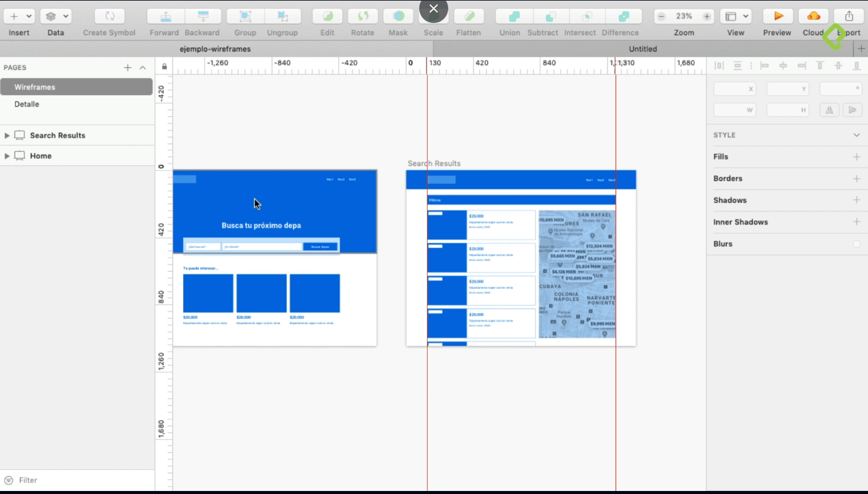Toggle the ruler lock icon
The image size is (868, 494).
[x=164, y=67]
